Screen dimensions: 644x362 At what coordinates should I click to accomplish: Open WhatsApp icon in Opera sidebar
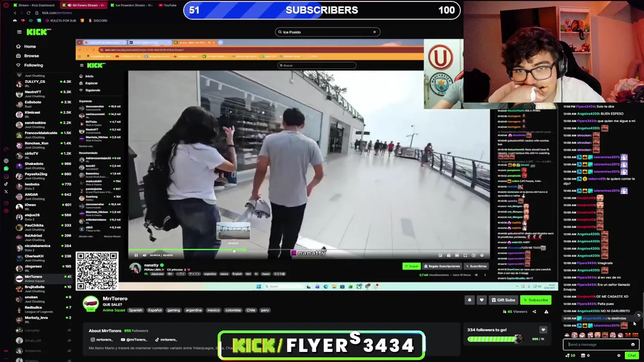[6, 168]
